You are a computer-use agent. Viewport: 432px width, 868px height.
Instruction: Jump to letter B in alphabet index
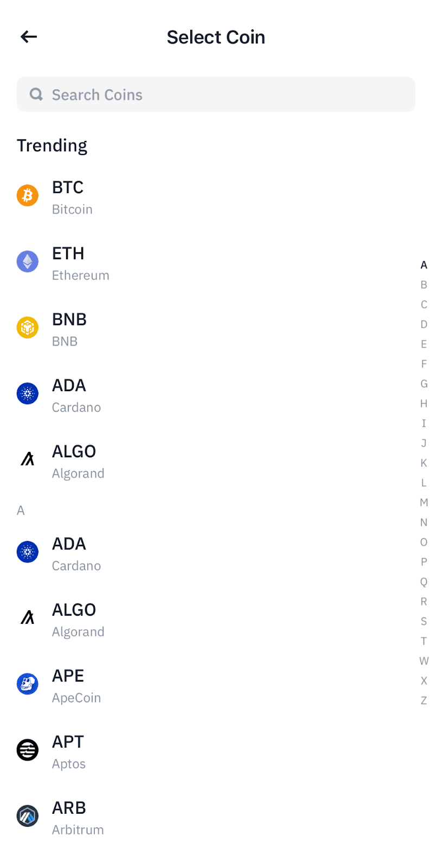tap(424, 285)
